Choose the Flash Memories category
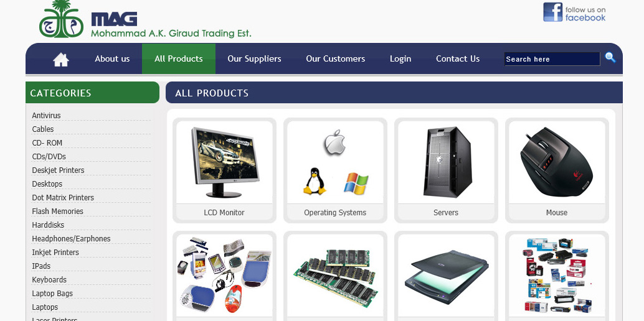 pos(57,211)
